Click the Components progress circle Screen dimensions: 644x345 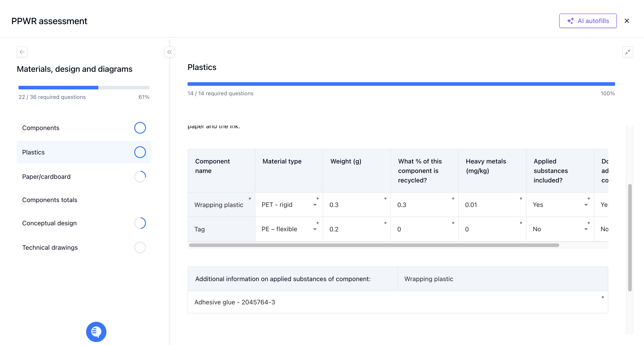tap(140, 128)
